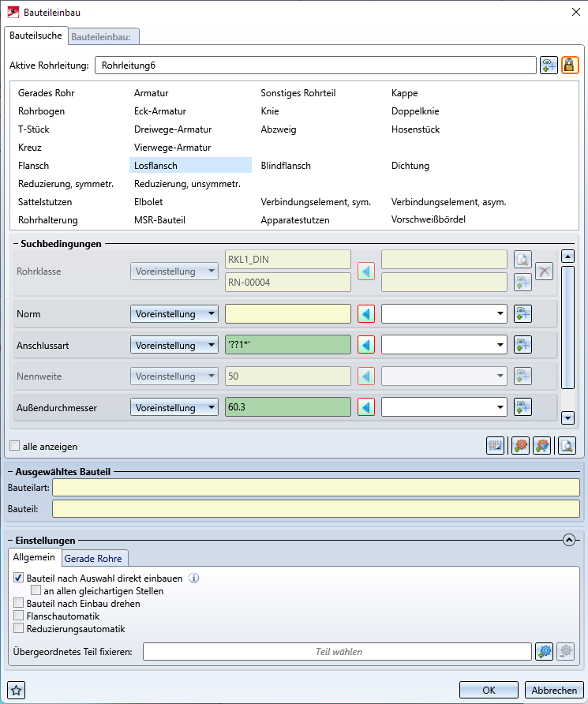This screenshot has height=704, width=588.
Task: Click the info icon beside direkt einbauen
Action: (x=194, y=578)
